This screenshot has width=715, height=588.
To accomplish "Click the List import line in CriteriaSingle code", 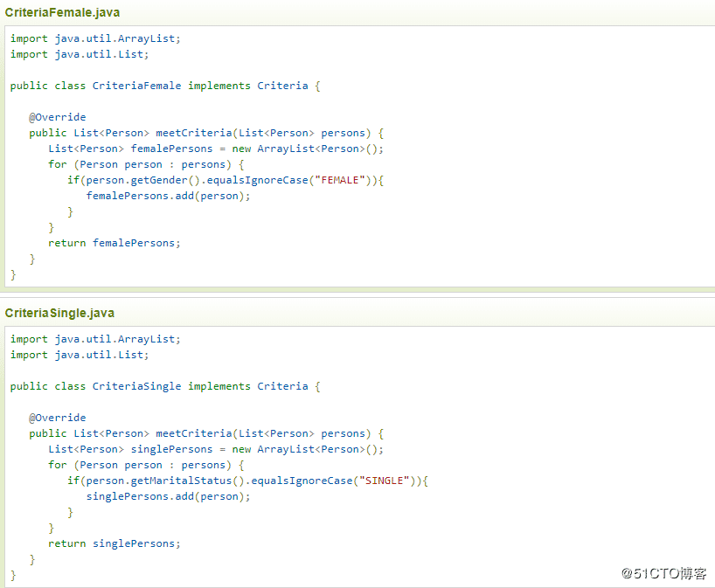I will [x=80, y=355].
